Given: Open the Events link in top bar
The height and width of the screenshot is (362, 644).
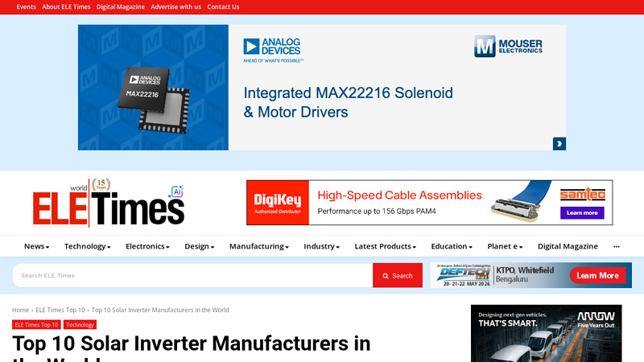Looking at the screenshot, I should pos(26,7).
